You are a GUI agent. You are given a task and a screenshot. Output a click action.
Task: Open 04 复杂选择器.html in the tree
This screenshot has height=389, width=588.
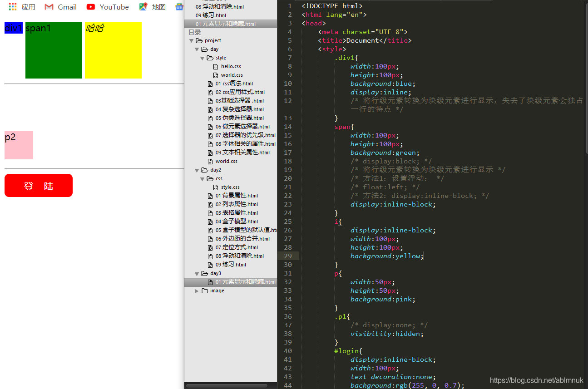[x=240, y=109]
